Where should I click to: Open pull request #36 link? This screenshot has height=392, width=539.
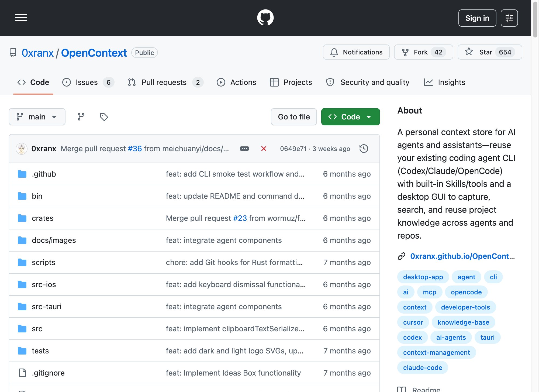[x=135, y=149]
